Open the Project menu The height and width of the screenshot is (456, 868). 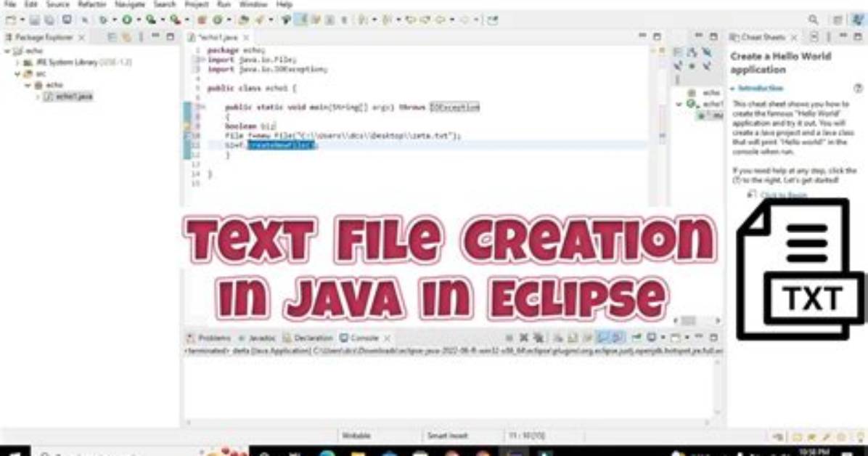point(197,4)
